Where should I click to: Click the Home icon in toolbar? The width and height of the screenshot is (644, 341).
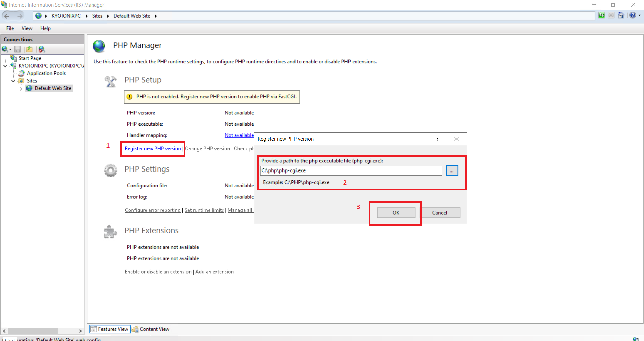point(621,15)
